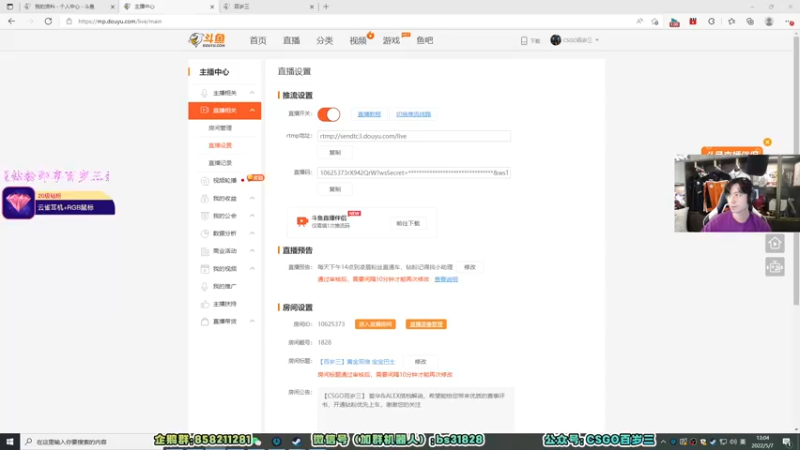Open browser profile avatar icon
The height and width of the screenshot is (450, 800).
[769, 21]
